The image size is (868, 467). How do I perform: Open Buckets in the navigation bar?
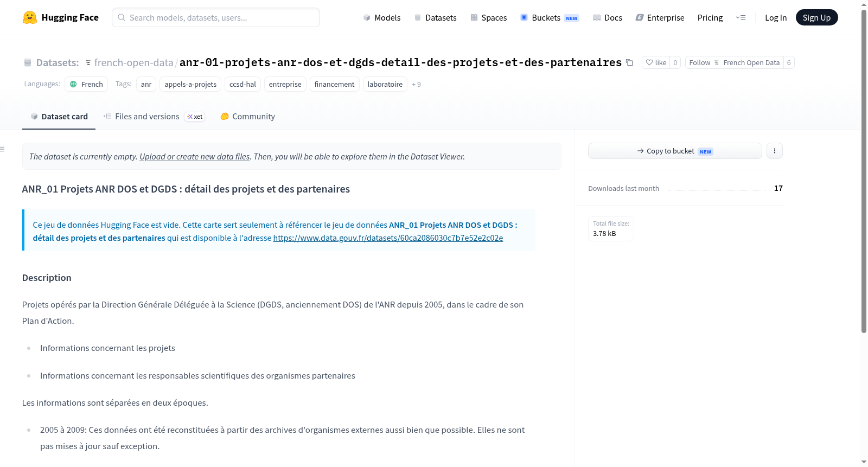[x=550, y=17]
